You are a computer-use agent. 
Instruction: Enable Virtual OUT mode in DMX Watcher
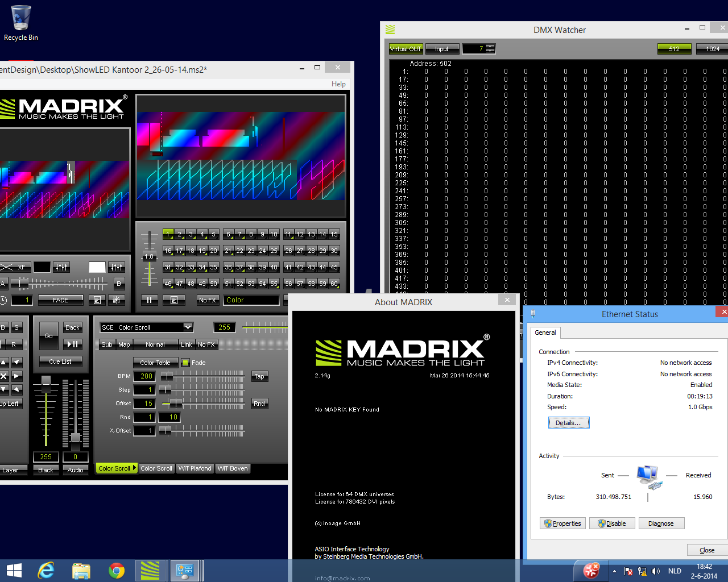click(406, 49)
